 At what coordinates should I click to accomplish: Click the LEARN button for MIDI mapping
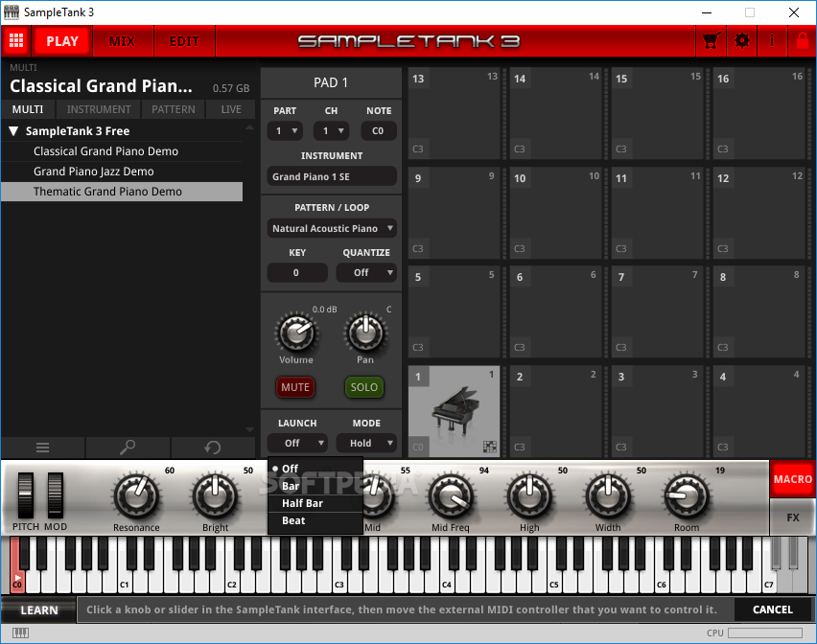(x=38, y=609)
